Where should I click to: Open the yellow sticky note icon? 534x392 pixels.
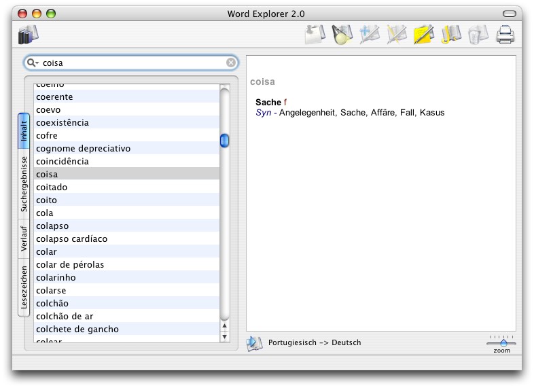(x=424, y=35)
